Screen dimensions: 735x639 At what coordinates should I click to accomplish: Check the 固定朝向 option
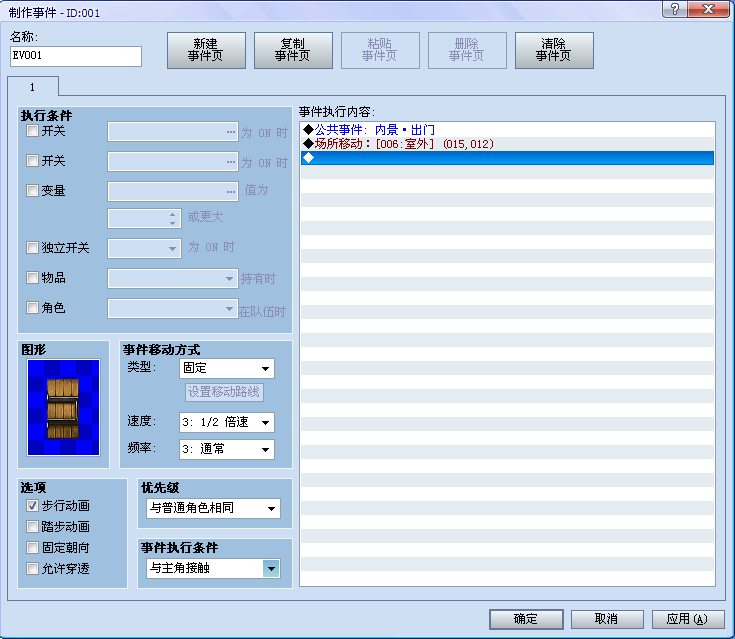(x=33, y=548)
